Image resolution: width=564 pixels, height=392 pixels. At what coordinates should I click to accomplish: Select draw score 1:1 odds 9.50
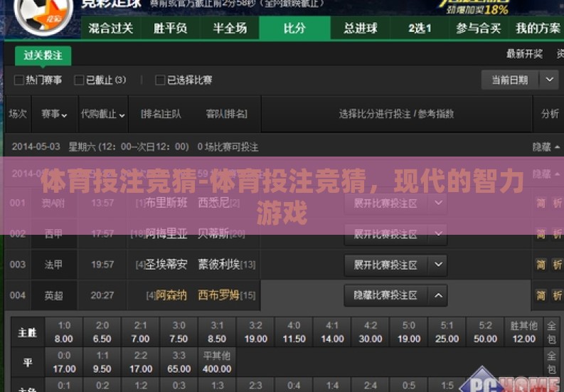click(102, 362)
